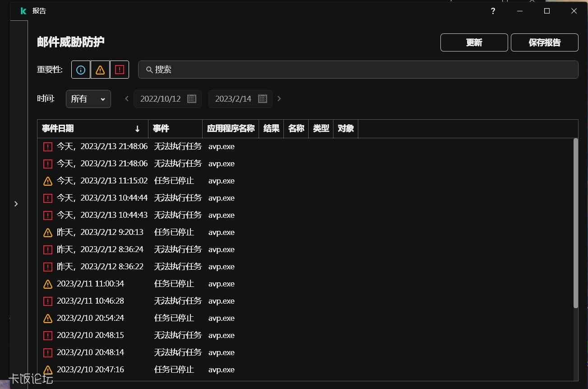
Task: Click the search field
Action: point(358,70)
